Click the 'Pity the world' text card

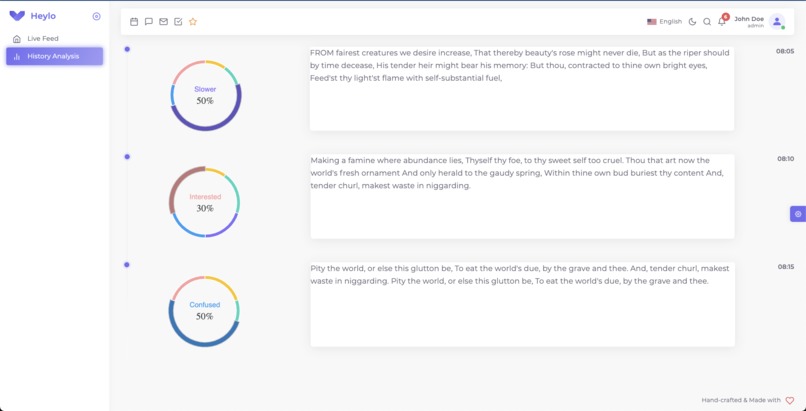pos(522,304)
